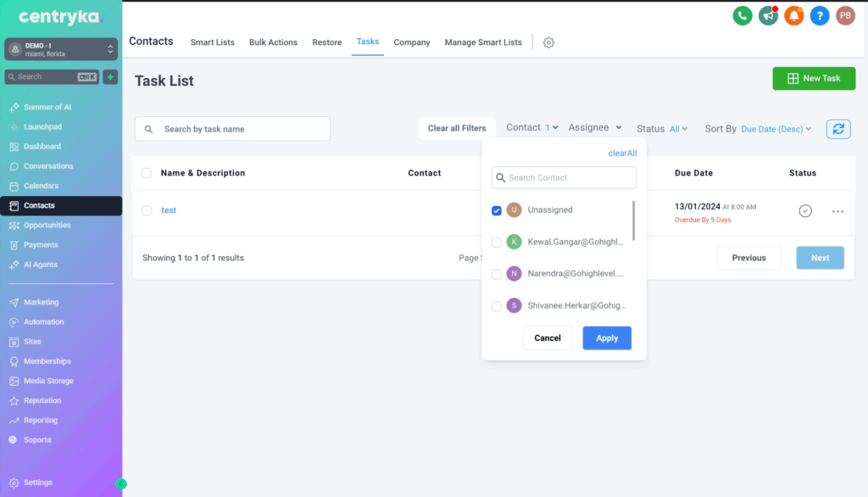Open the gear settings icon beside Manage Smart Lists
868x497 pixels.
[x=548, y=42]
